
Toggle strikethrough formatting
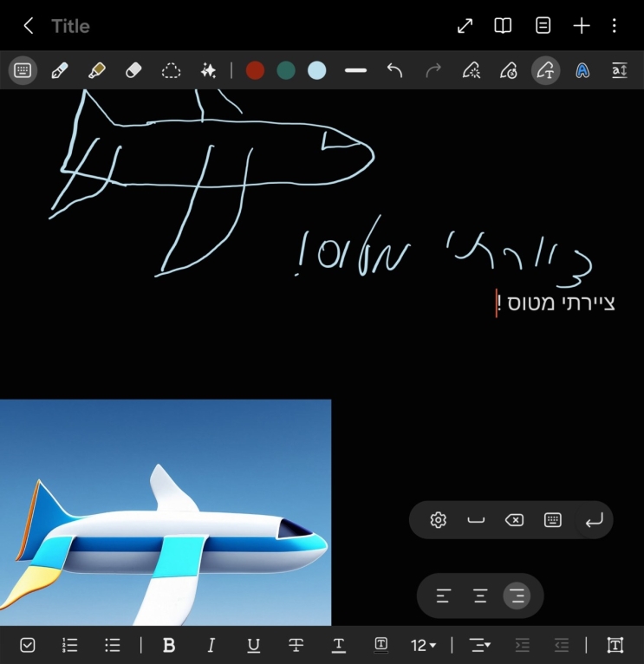point(296,645)
